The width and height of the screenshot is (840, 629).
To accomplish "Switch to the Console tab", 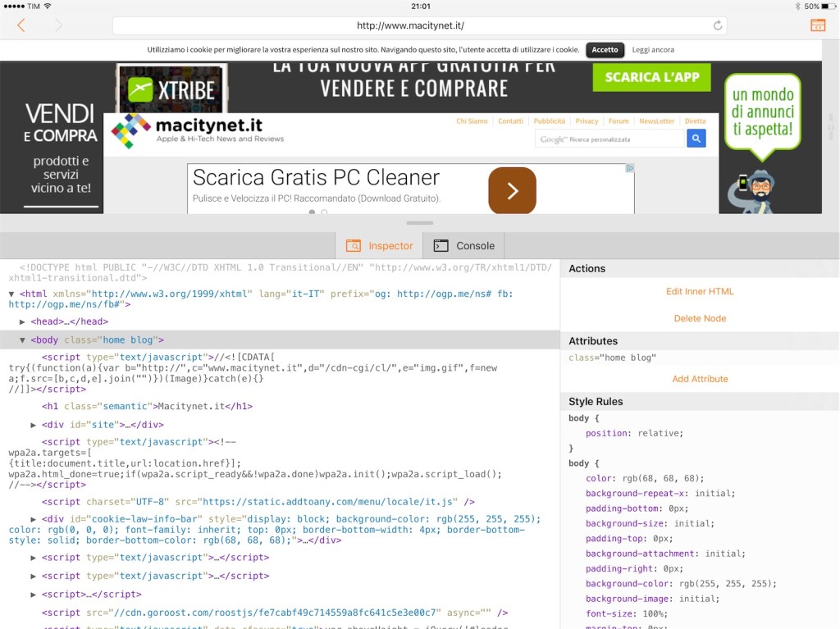I will tap(464, 245).
